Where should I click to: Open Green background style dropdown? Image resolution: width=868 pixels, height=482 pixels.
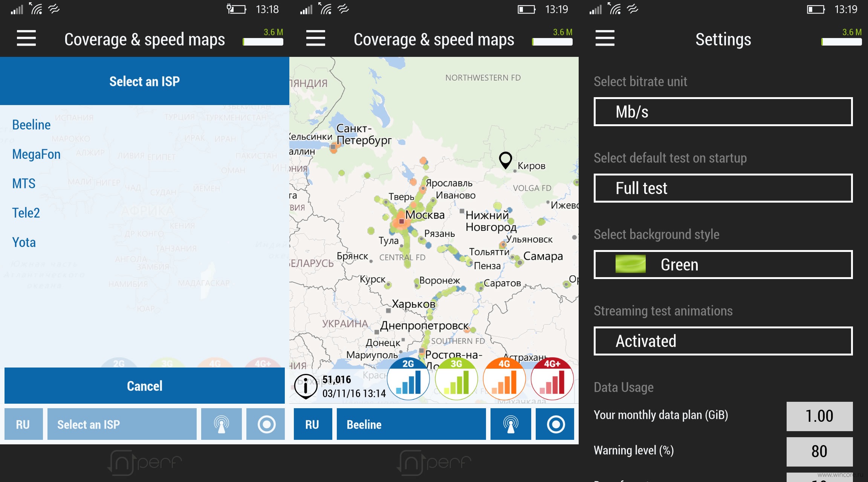coord(723,265)
